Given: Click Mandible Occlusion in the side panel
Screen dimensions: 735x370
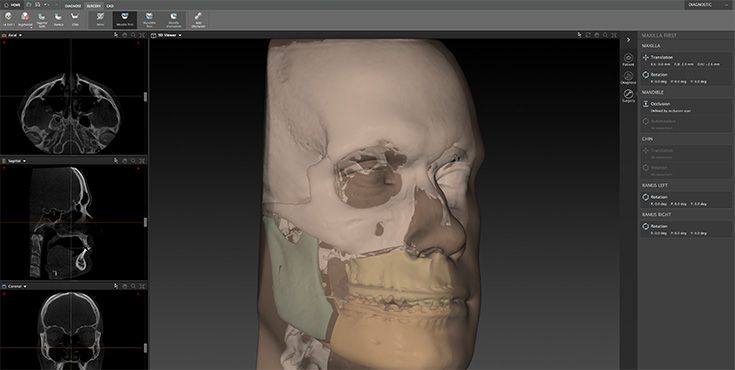Looking at the screenshot, I should click(686, 107).
